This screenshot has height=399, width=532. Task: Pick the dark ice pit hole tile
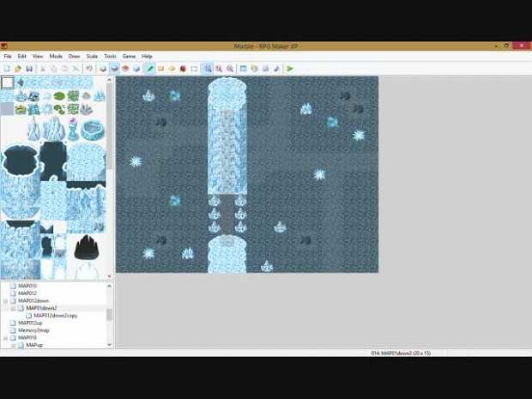(x=21, y=160)
